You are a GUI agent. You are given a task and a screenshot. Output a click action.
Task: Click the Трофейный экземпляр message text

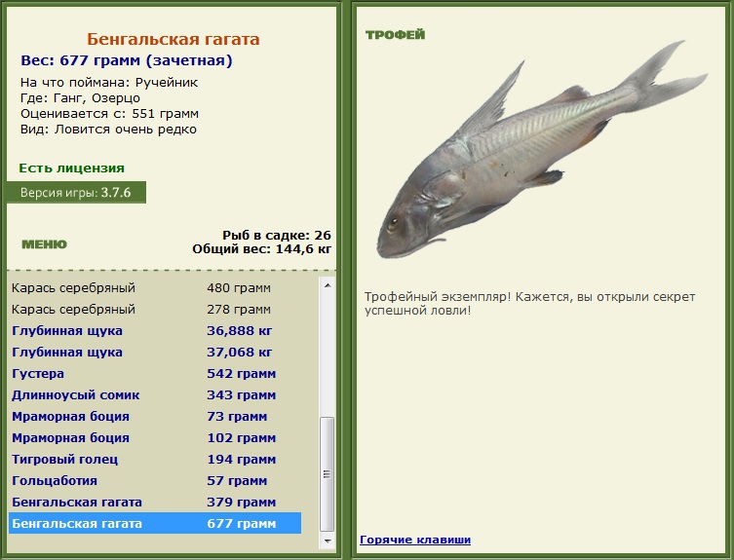click(530, 304)
